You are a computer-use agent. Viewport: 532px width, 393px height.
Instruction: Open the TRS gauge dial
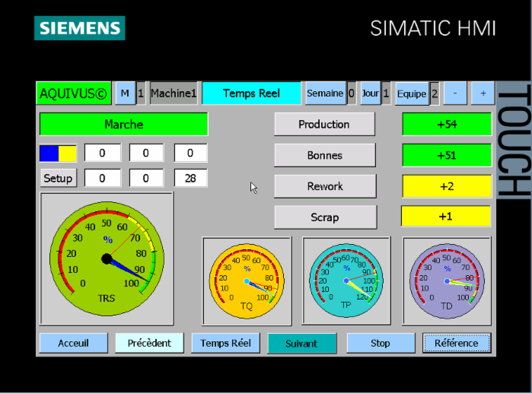pos(107,258)
